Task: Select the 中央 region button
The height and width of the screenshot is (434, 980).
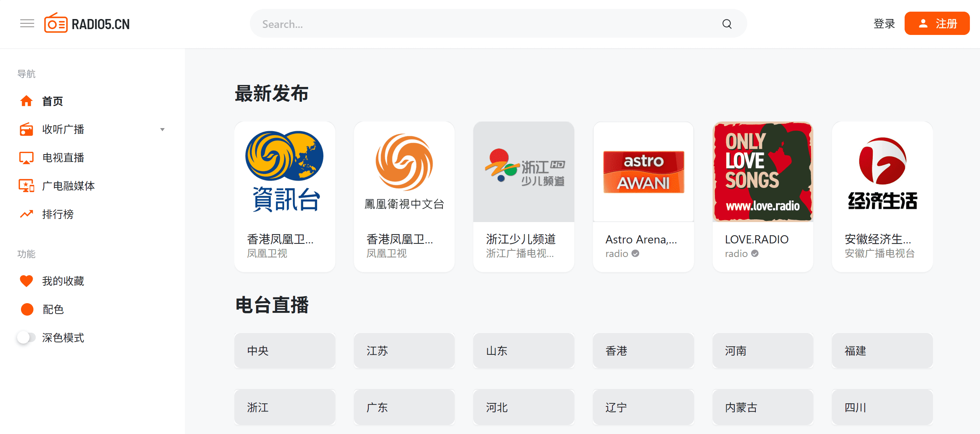Action: [285, 351]
